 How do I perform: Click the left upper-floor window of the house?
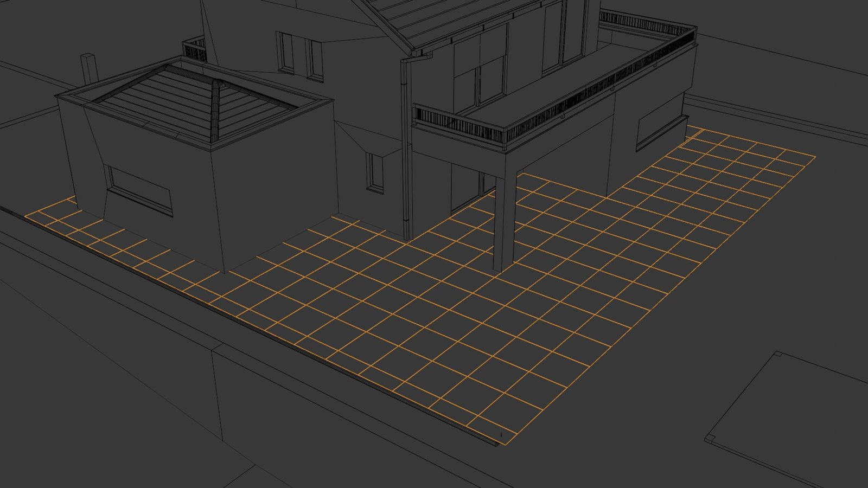[285, 53]
